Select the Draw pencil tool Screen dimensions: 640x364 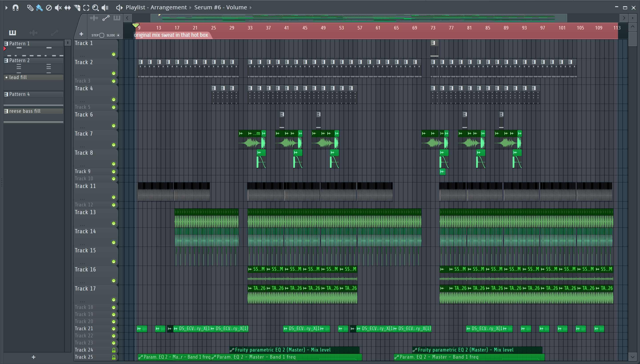click(30, 8)
